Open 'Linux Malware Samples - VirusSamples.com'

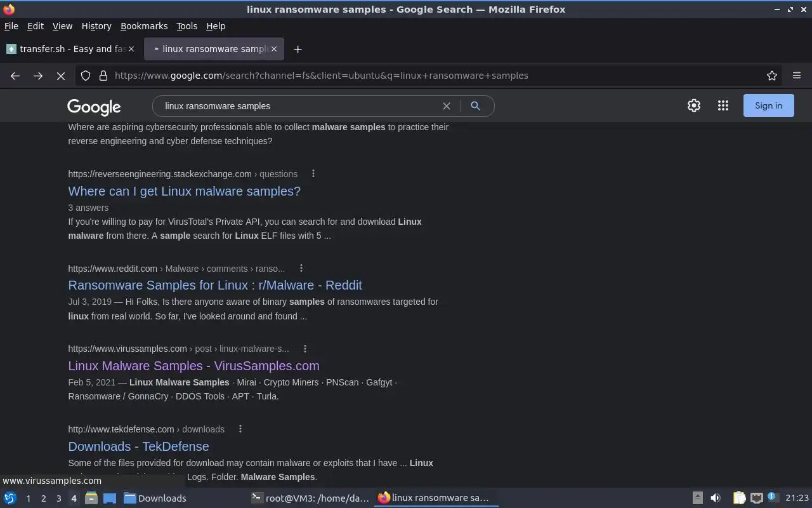[x=193, y=366]
